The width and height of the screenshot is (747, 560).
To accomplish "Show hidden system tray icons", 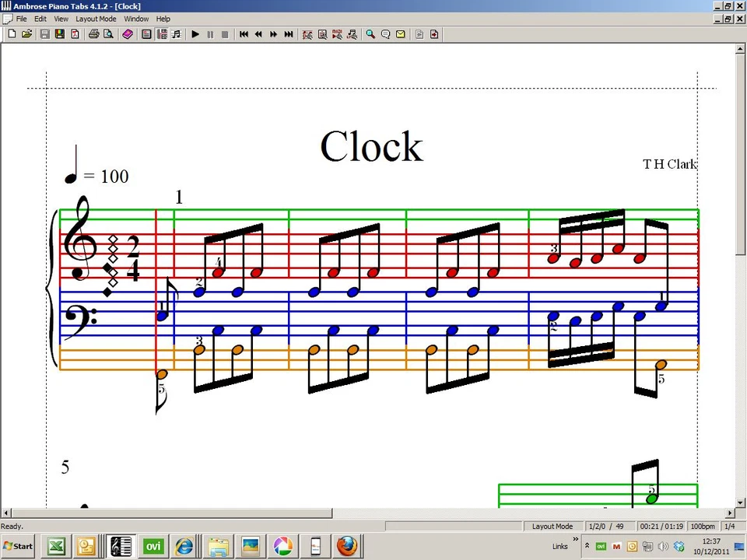I will tap(587, 546).
